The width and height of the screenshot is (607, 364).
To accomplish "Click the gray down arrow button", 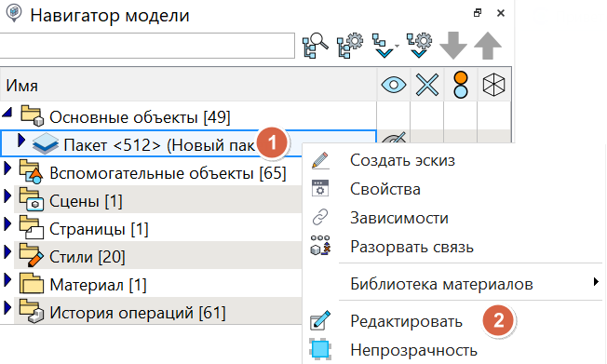I will 453,46.
